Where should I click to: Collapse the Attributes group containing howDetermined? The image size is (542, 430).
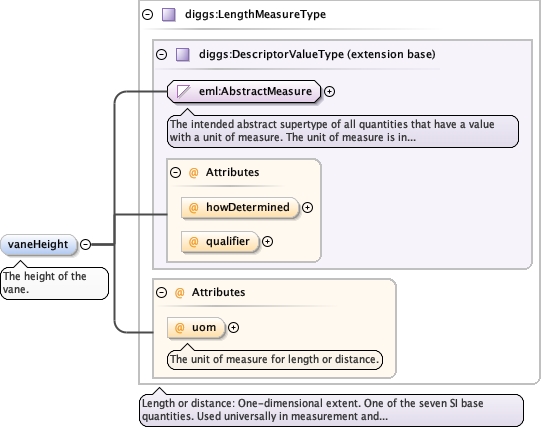pyautogui.click(x=175, y=172)
